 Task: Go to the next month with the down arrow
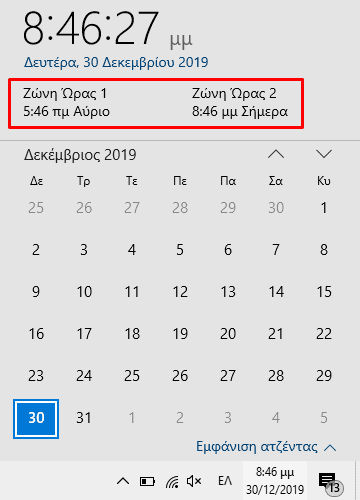pyautogui.click(x=324, y=154)
